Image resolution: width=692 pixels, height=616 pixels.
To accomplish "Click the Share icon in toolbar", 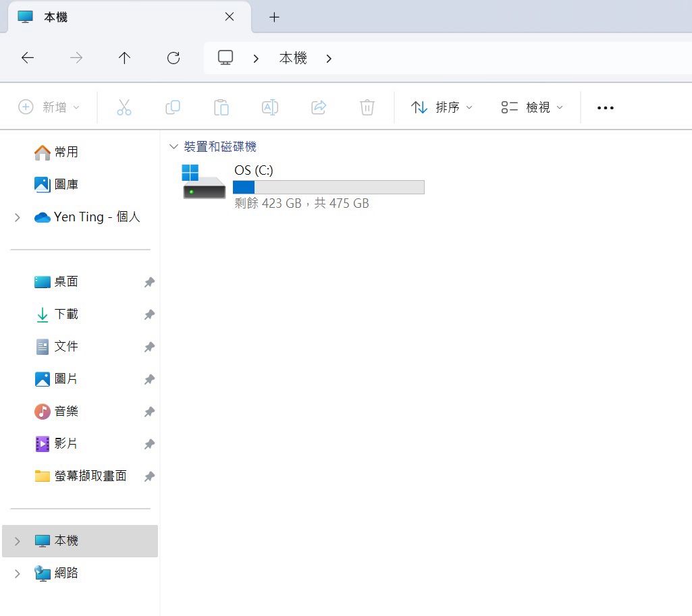I will (x=319, y=107).
